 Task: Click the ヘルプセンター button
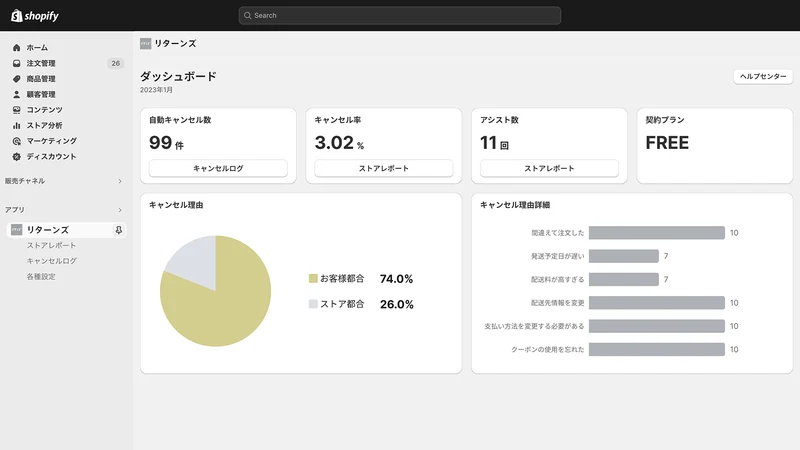coord(763,77)
